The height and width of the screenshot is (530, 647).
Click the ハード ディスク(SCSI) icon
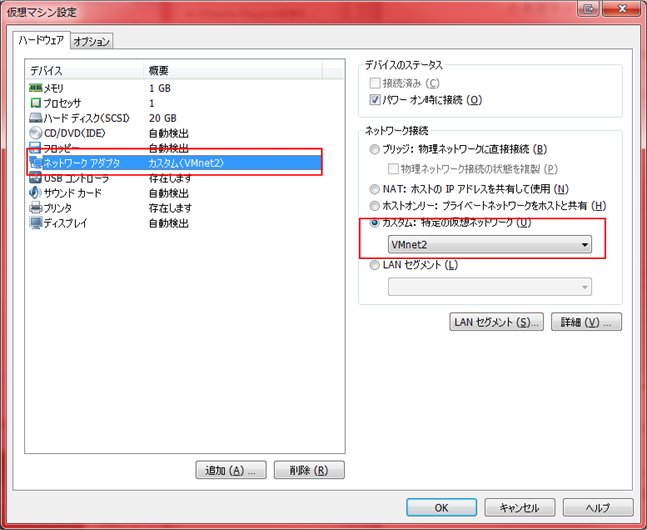(35, 118)
